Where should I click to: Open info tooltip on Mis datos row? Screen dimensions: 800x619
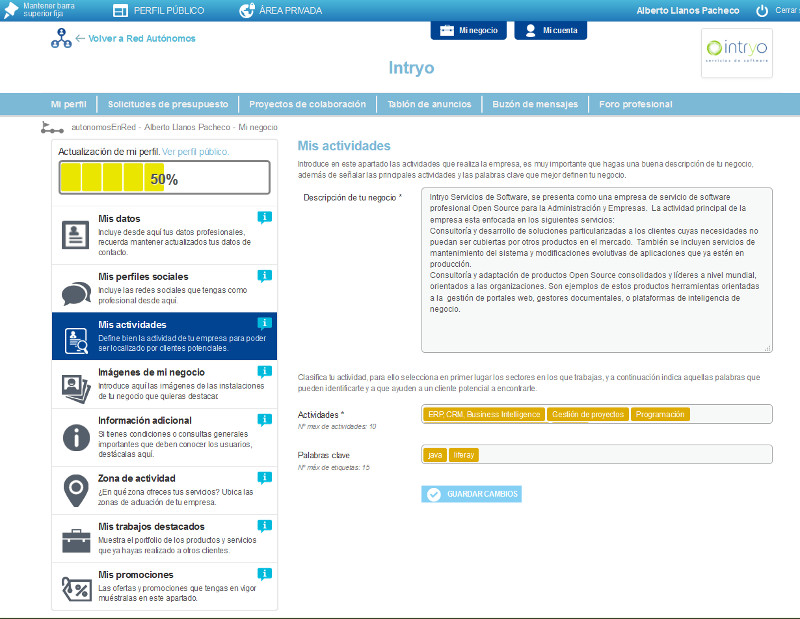coord(264,217)
